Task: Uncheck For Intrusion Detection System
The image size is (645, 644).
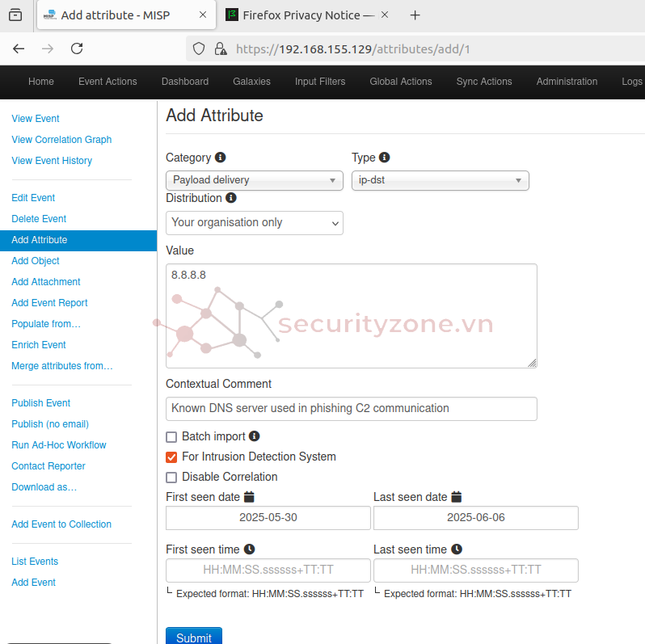Action: coord(171,457)
